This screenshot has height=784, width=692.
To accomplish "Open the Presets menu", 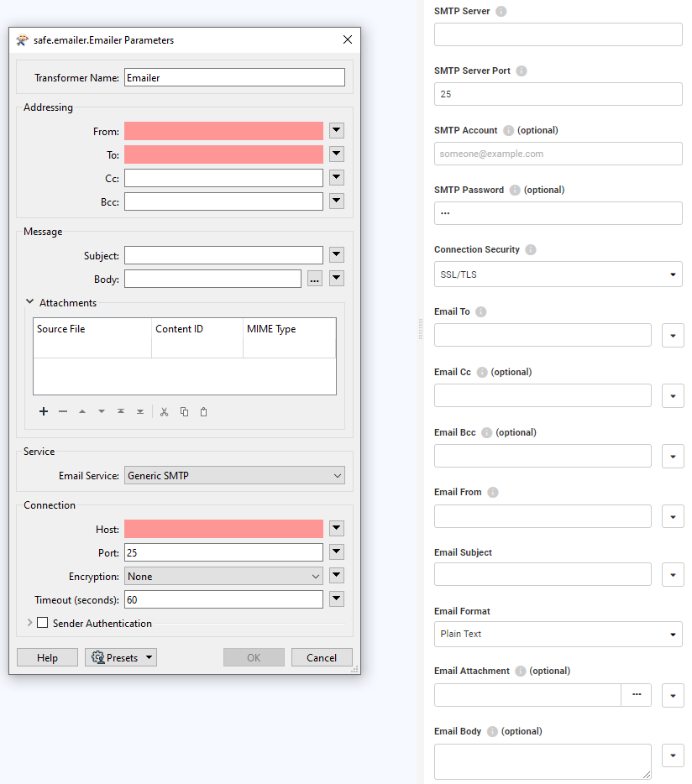I will pyautogui.click(x=120, y=657).
